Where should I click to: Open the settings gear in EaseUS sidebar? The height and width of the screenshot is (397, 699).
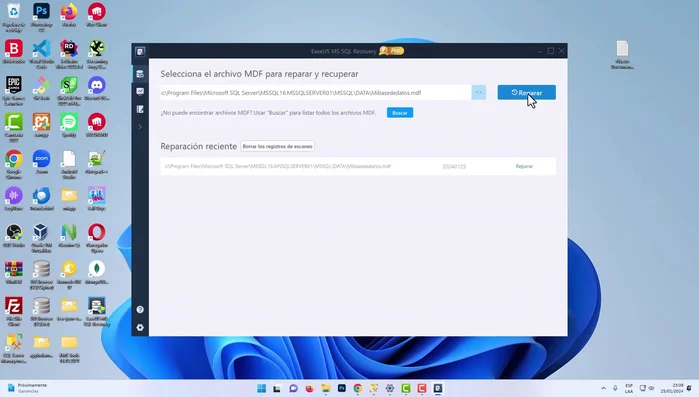140,327
